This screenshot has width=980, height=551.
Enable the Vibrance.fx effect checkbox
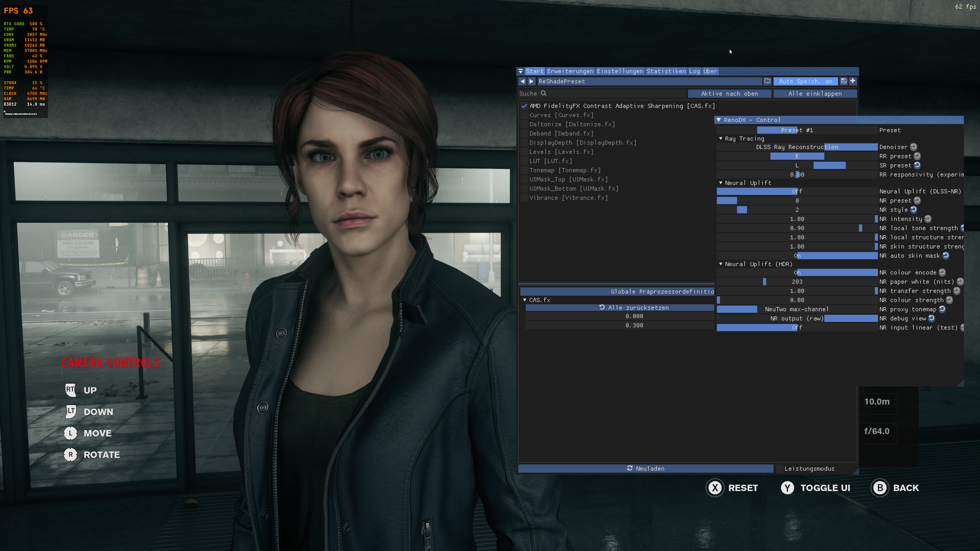click(x=524, y=198)
